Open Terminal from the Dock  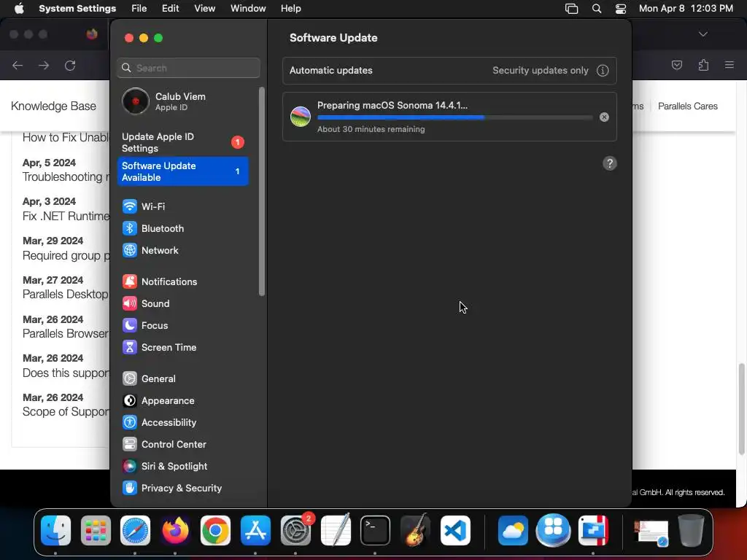click(x=376, y=531)
